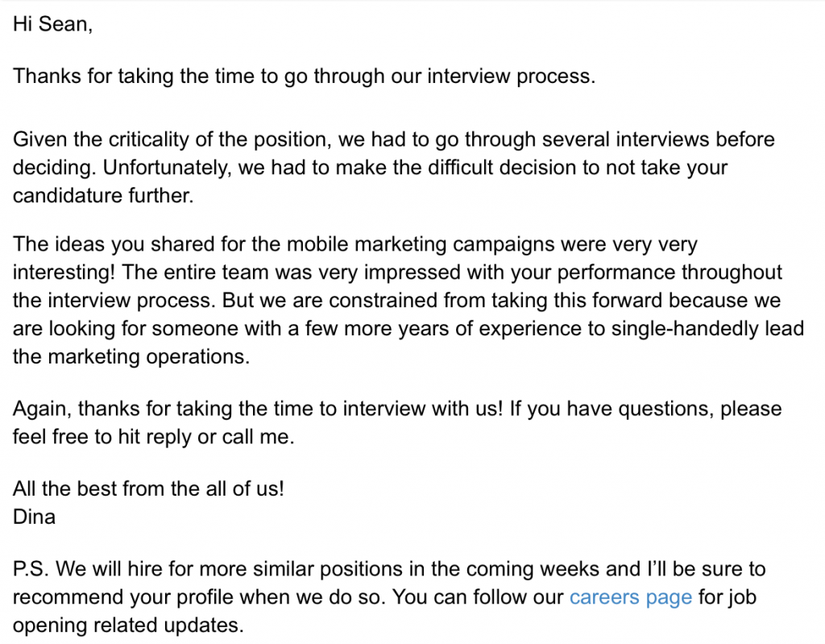Click the signature name "Dina"
The width and height of the screenshot is (825, 644).
[34, 517]
